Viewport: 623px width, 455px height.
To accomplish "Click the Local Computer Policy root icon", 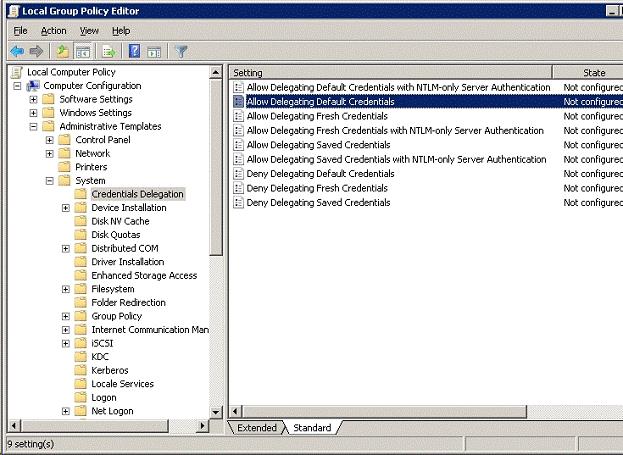I will 17,72.
